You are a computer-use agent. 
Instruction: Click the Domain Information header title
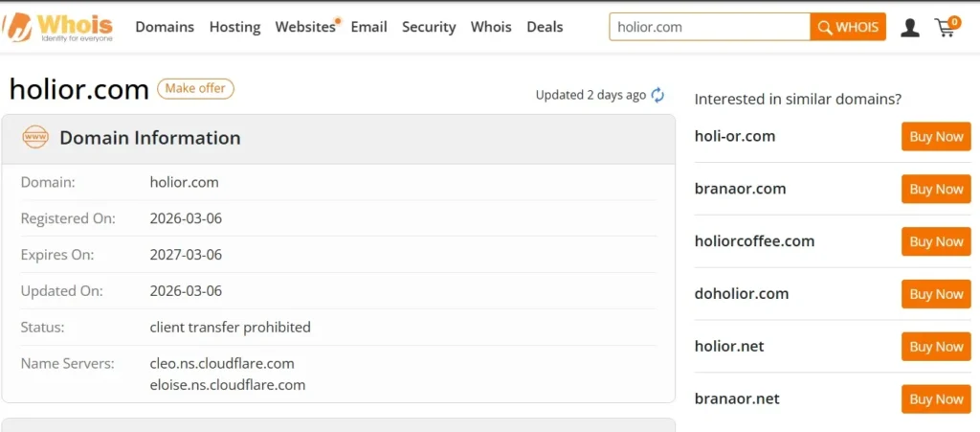[150, 138]
